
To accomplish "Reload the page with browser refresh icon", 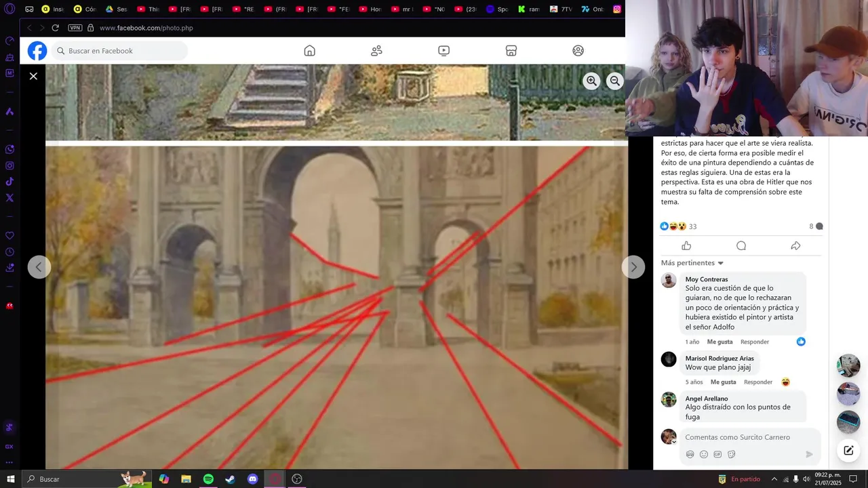I will (55, 28).
